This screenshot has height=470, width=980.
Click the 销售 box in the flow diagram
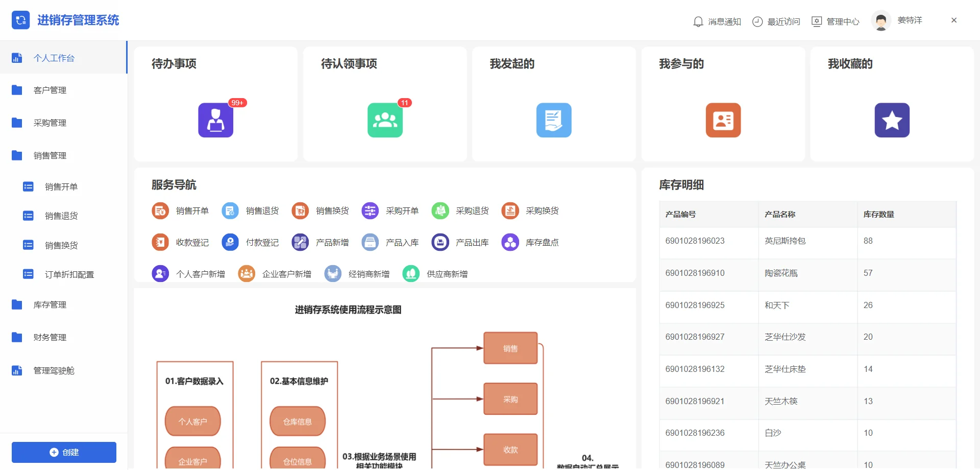coord(510,348)
